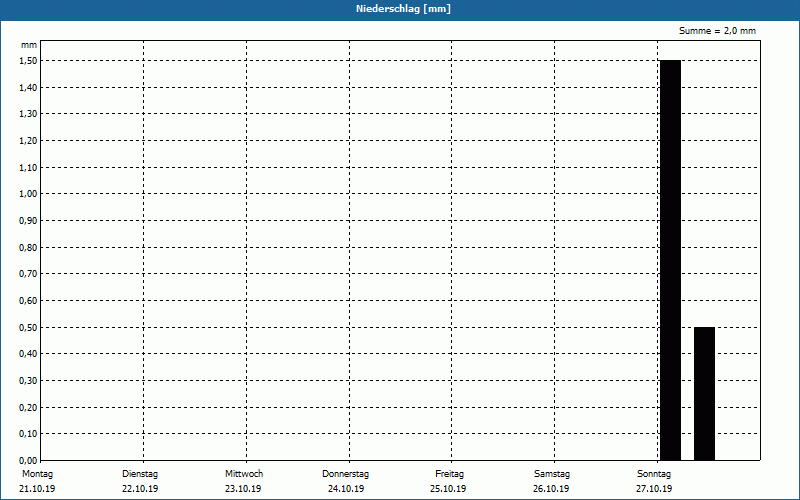The width and height of the screenshot is (800, 500).
Task: Click the 0,60 y-axis value
Action: [28, 301]
